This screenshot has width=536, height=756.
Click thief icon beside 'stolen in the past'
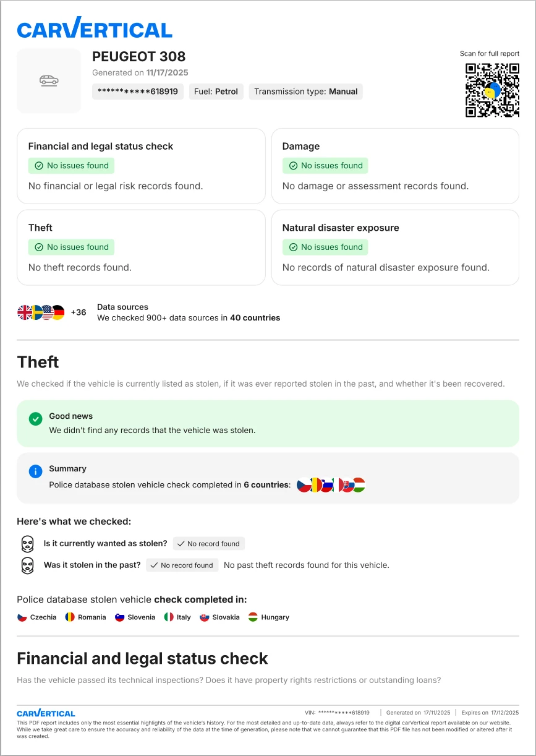(27, 565)
